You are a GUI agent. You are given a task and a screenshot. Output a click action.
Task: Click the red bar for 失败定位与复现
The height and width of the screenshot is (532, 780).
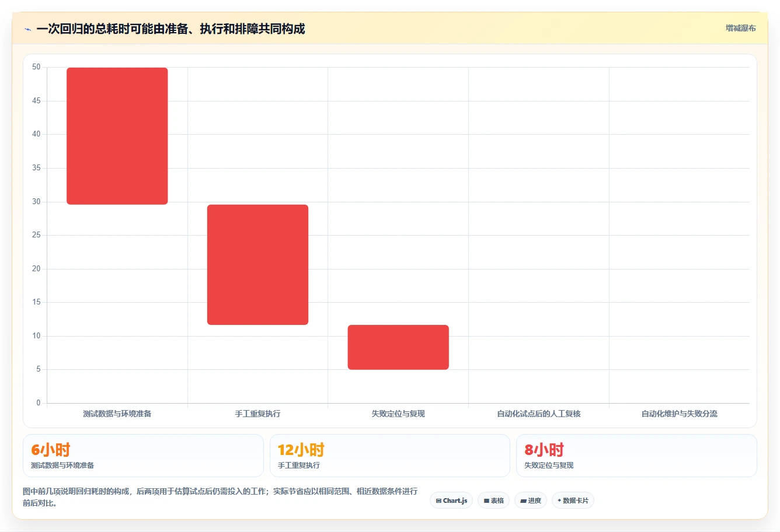click(398, 347)
